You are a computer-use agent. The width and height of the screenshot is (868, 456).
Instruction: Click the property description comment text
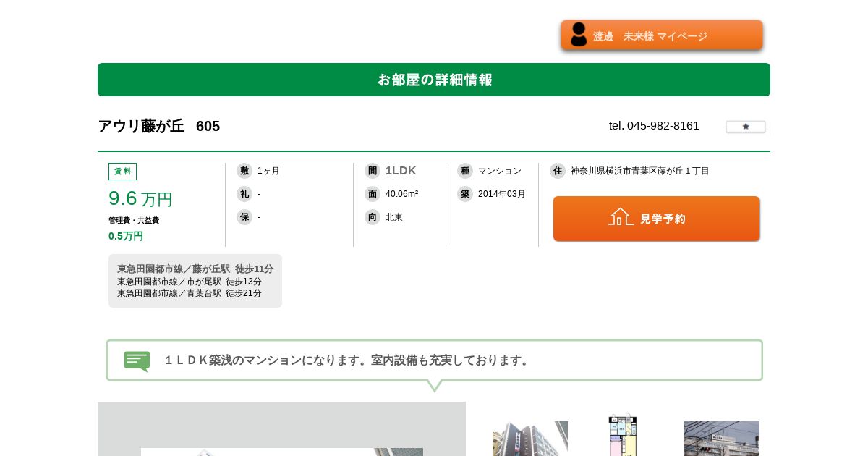point(348,360)
